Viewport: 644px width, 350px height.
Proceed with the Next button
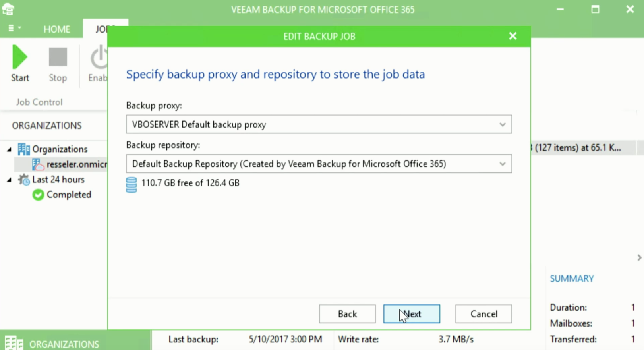pyautogui.click(x=412, y=314)
